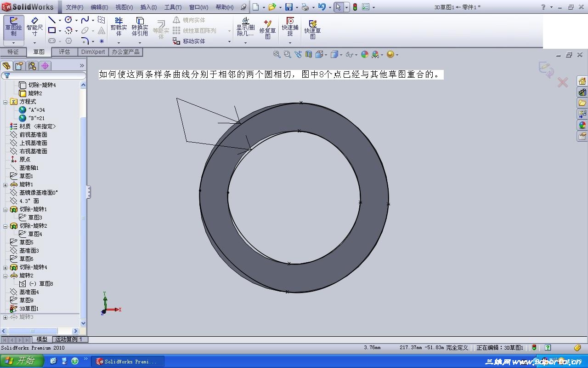This screenshot has height=368, width=588.
Task: Open the View Orientation dropdown arrow
Action: pos(326,55)
